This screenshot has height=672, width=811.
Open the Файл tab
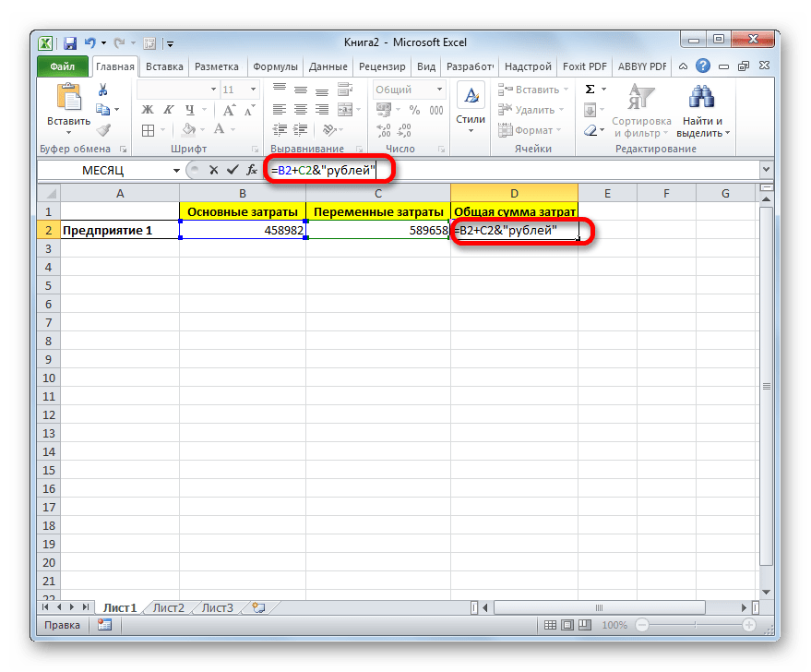pos(63,66)
